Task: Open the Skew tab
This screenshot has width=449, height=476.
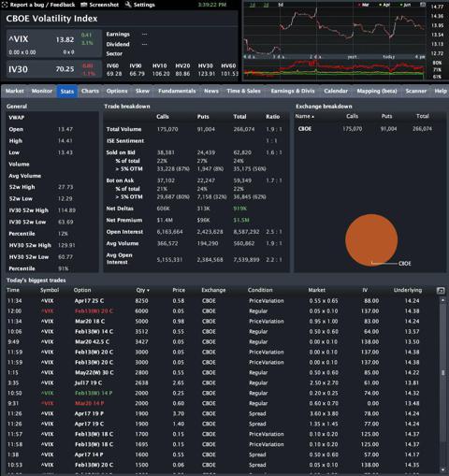Action: [x=142, y=91]
